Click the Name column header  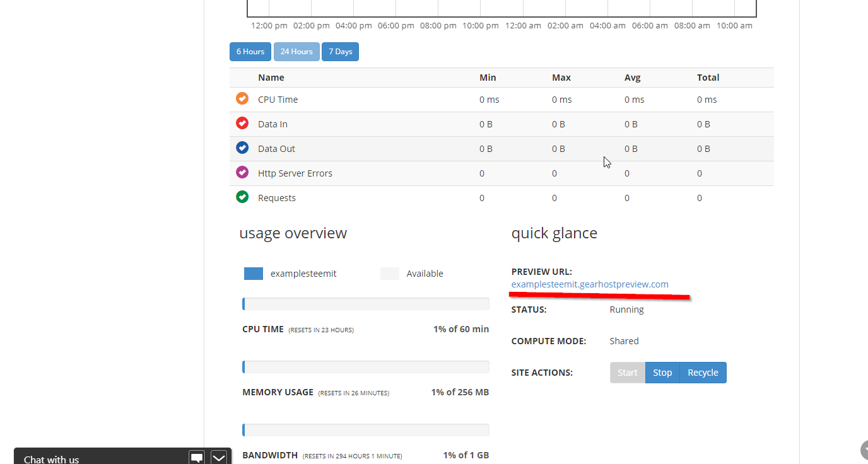click(x=271, y=78)
